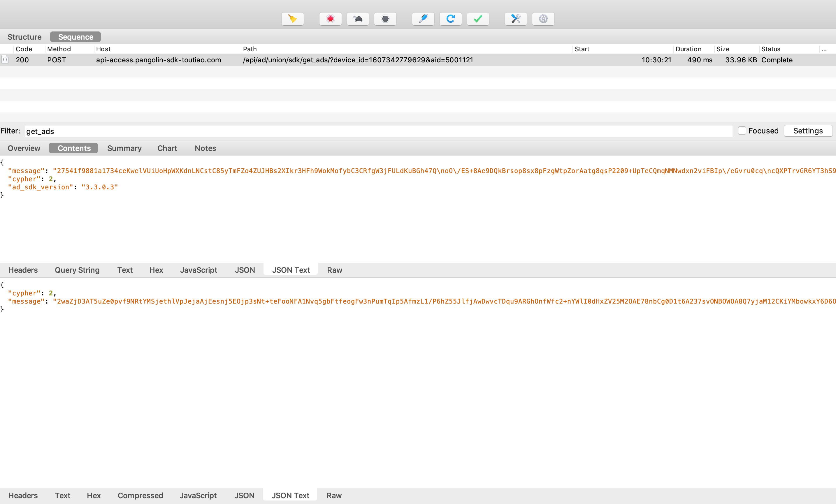Image resolution: width=836 pixels, height=504 pixels.
Task: Switch to Structure view
Action: (x=24, y=37)
